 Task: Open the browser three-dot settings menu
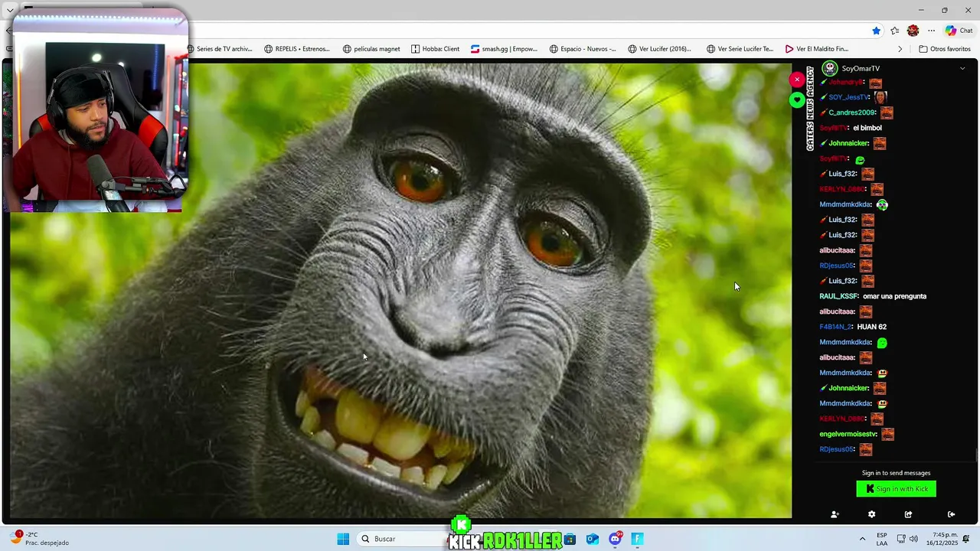coord(931,31)
